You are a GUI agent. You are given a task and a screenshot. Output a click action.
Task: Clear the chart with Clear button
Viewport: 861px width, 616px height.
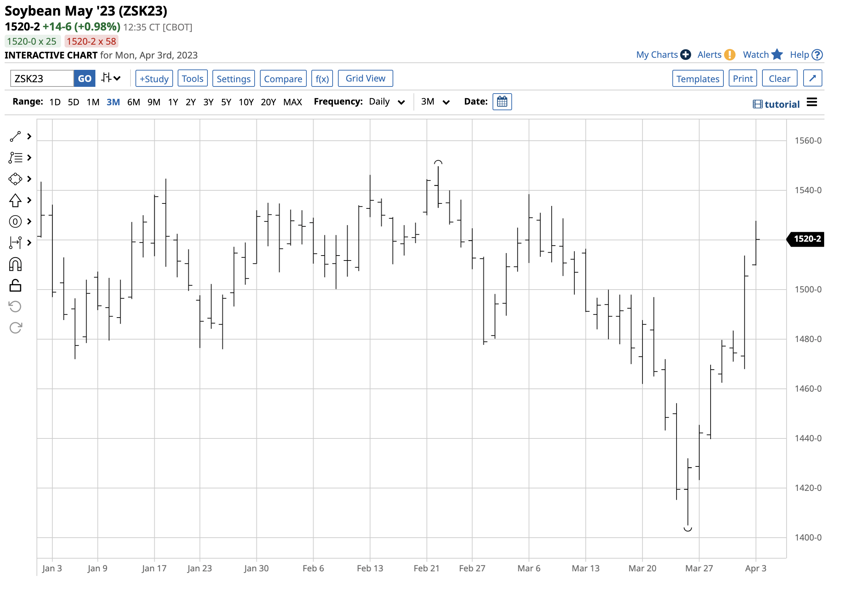click(x=779, y=79)
